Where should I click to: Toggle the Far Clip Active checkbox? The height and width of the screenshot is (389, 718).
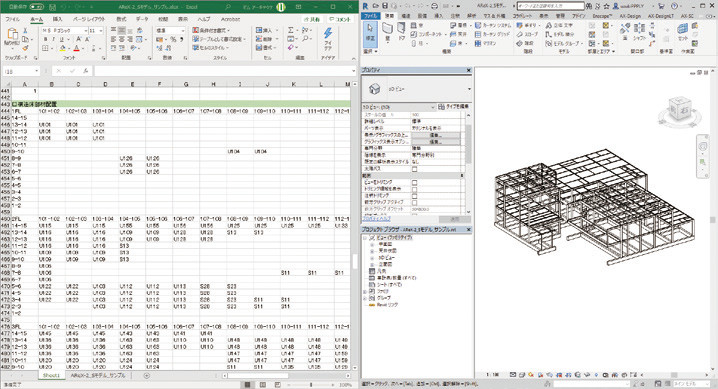click(x=414, y=202)
